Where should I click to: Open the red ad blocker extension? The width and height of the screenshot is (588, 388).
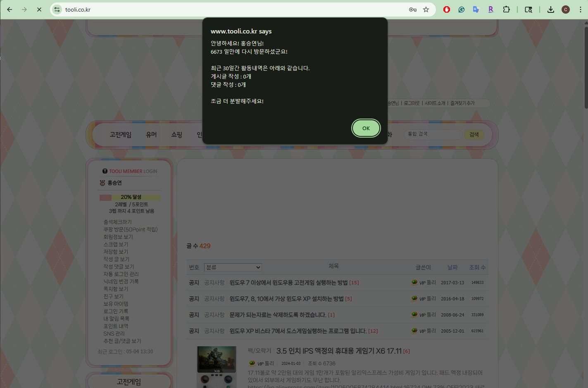point(447,10)
